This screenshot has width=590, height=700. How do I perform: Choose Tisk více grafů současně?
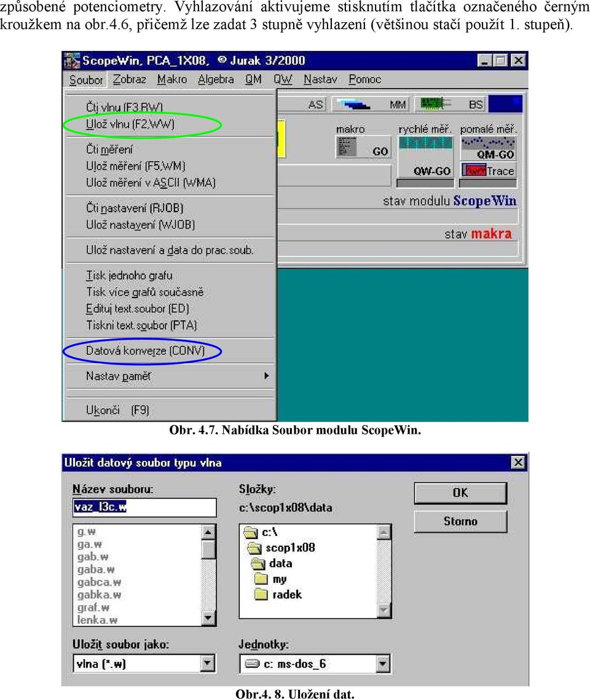[x=170, y=292]
